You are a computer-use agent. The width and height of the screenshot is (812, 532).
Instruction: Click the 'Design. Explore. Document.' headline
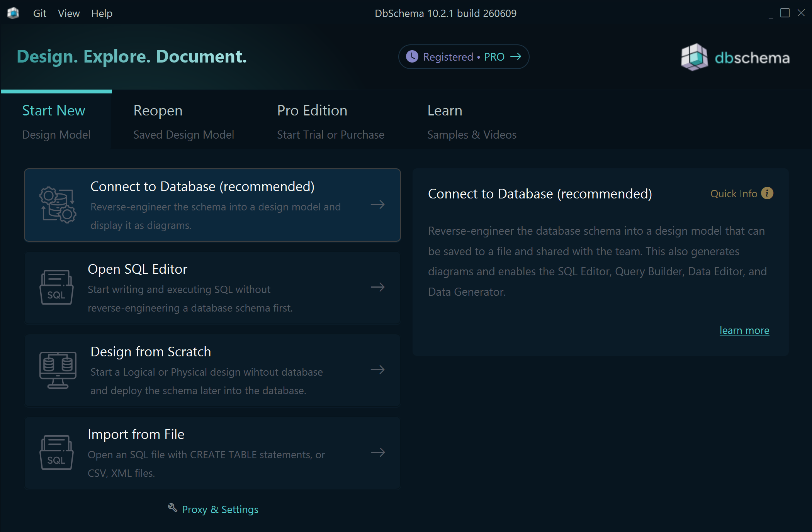point(132,56)
